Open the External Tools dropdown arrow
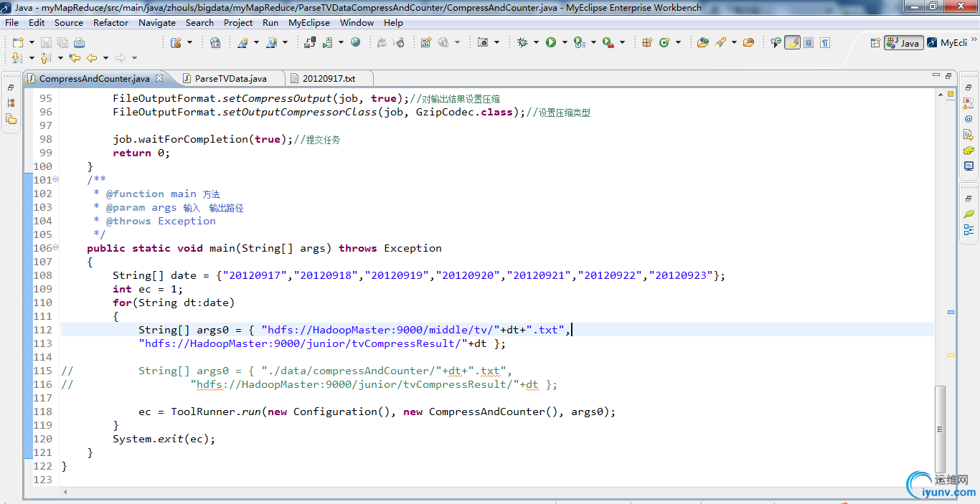980x504 pixels. click(x=622, y=42)
